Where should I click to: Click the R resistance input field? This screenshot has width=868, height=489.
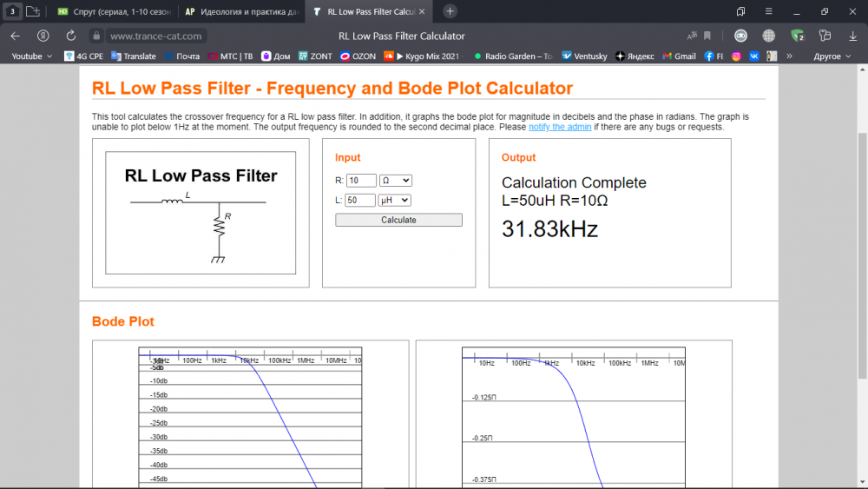(x=361, y=181)
